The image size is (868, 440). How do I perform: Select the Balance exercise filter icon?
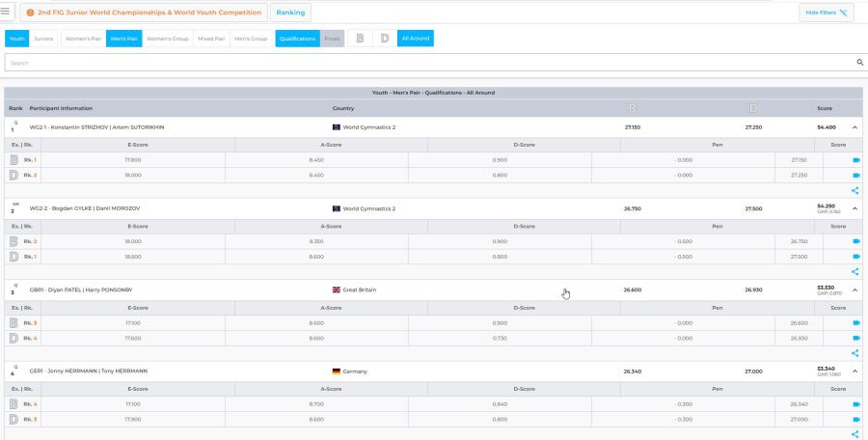pyautogui.click(x=360, y=39)
